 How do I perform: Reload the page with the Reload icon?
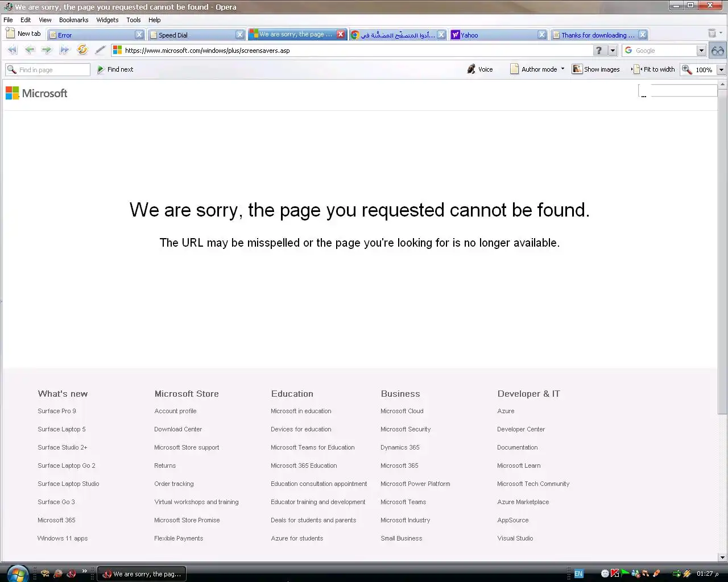(82, 50)
